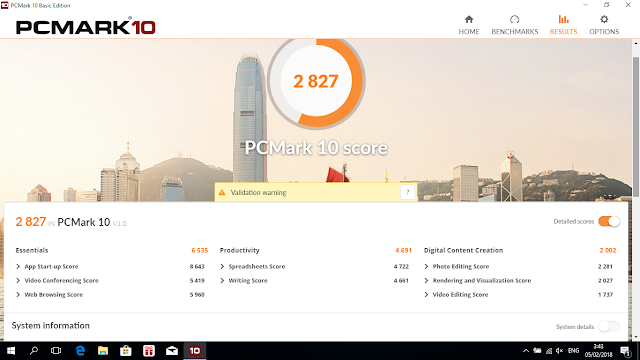Expand Video Conferencing Score details
Image resolution: width=640 pixels, height=360 pixels.
pyautogui.click(x=18, y=281)
